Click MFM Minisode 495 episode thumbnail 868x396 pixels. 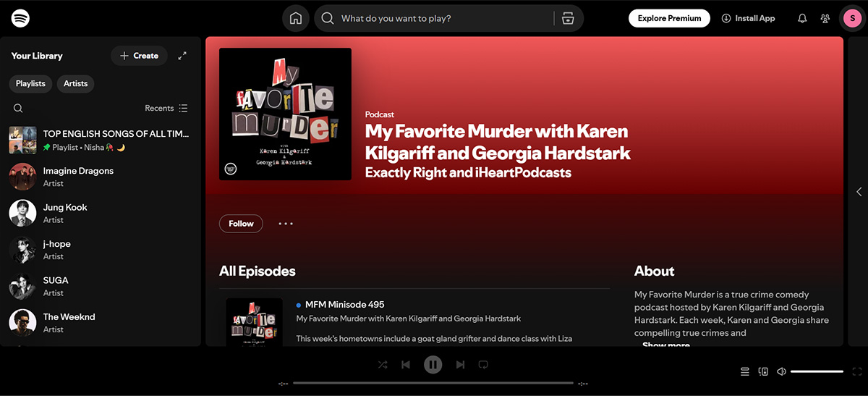(x=254, y=322)
